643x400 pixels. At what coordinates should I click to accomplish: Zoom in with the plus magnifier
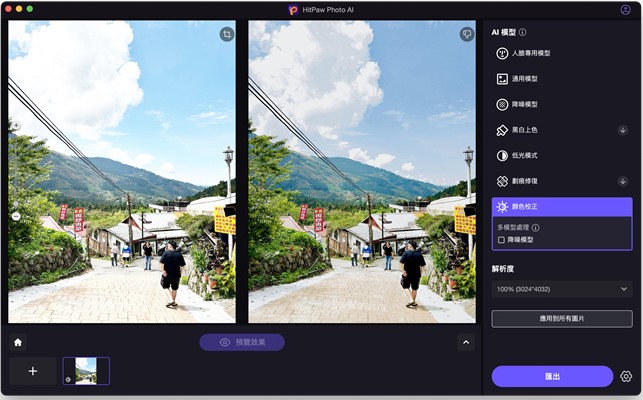15,127
